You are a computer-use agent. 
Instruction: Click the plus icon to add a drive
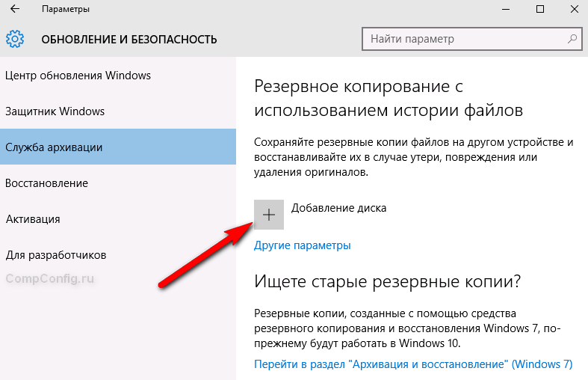(x=269, y=214)
